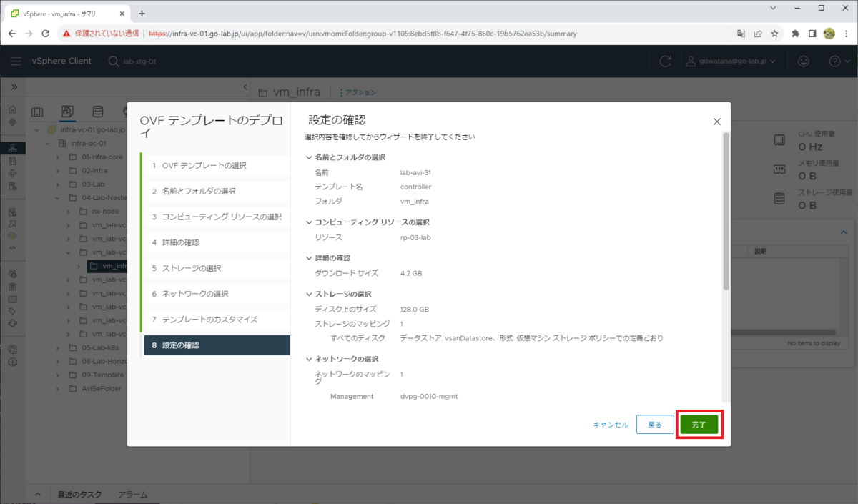Click the キャンセル link

click(611, 425)
